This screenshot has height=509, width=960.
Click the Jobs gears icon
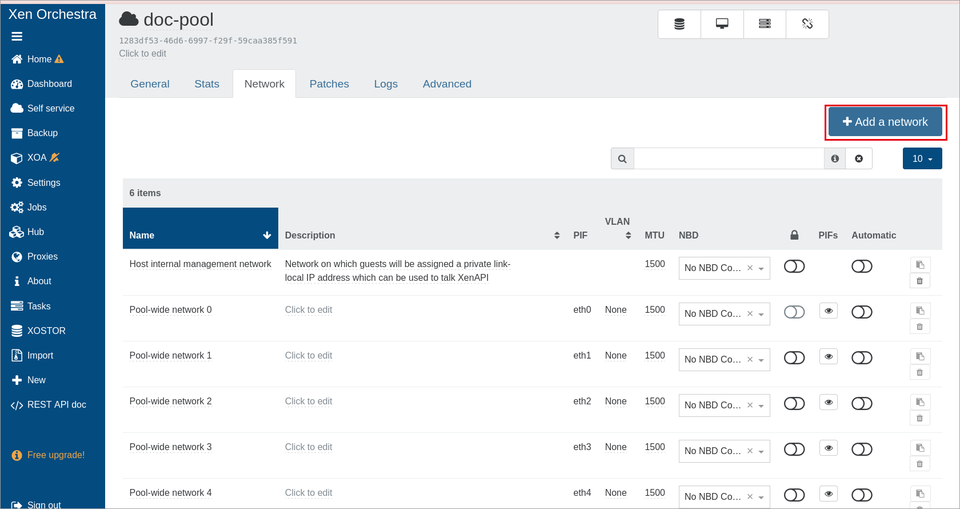[x=17, y=208]
